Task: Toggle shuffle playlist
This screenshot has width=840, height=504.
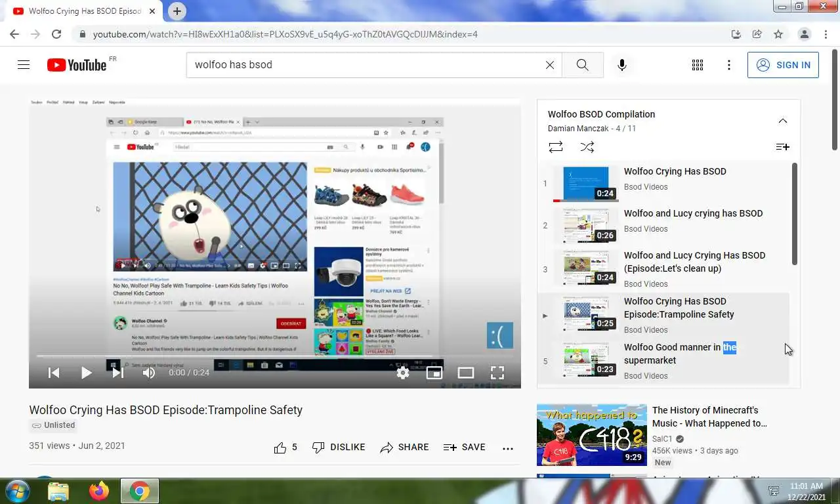Action: pyautogui.click(x=587, y=147)
